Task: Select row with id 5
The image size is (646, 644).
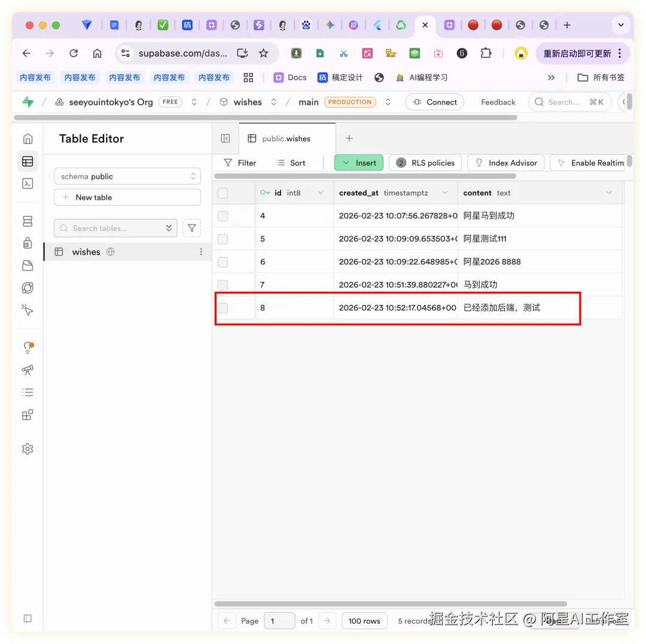Action: (223, 239)
